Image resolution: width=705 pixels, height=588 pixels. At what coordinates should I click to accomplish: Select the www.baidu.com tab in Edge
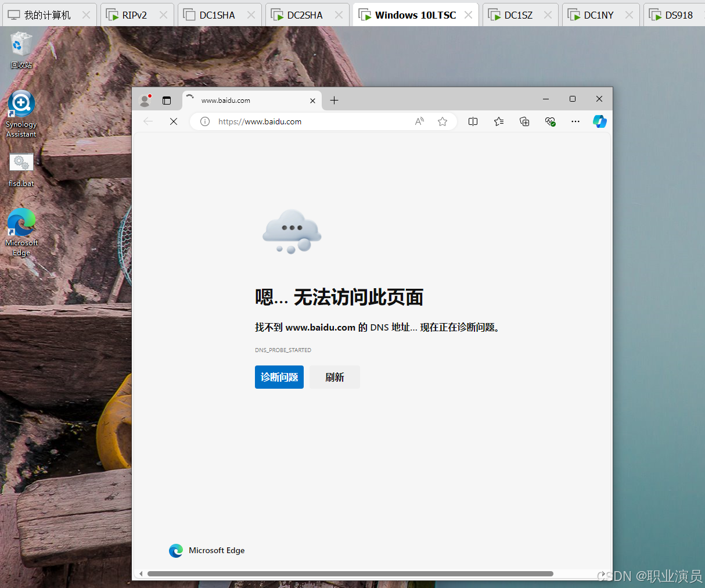point(252,101)
